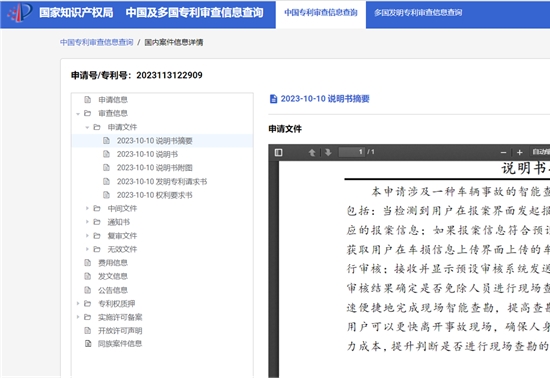Open 2023-10-10 说明书 document
The height and width of the screenshot is (378, 550).
[147, 154]
